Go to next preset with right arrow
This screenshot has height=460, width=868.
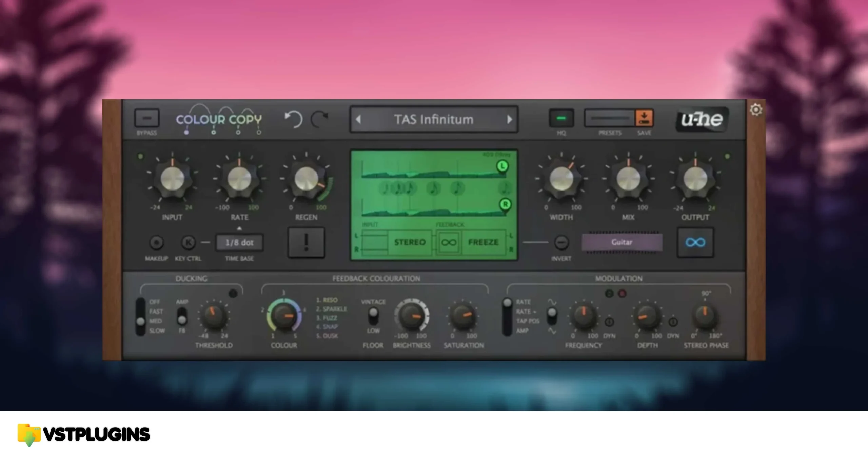(509, 119)
